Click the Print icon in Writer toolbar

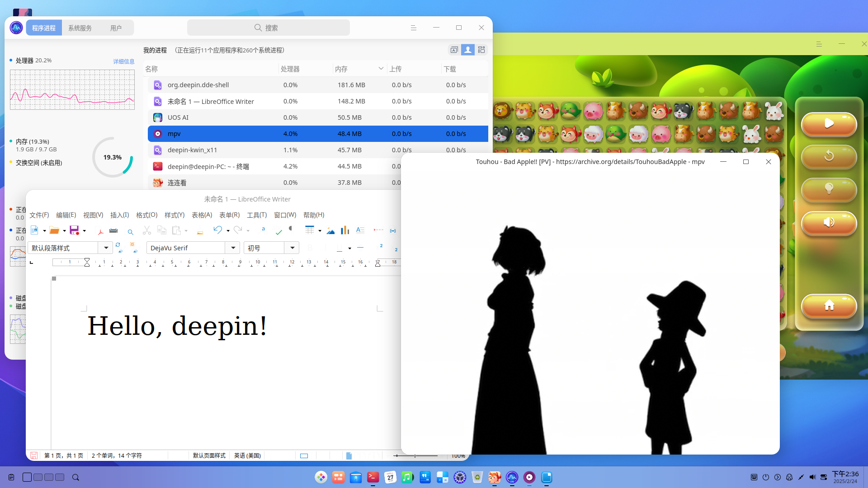click(x=113, y=230)
